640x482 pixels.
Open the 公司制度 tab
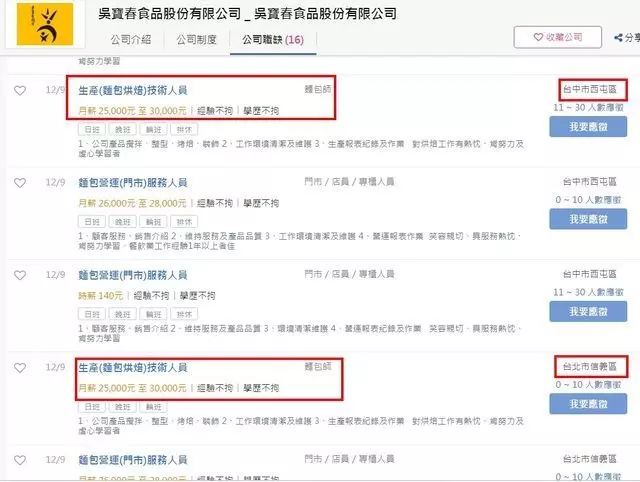(x=196, y=40)
